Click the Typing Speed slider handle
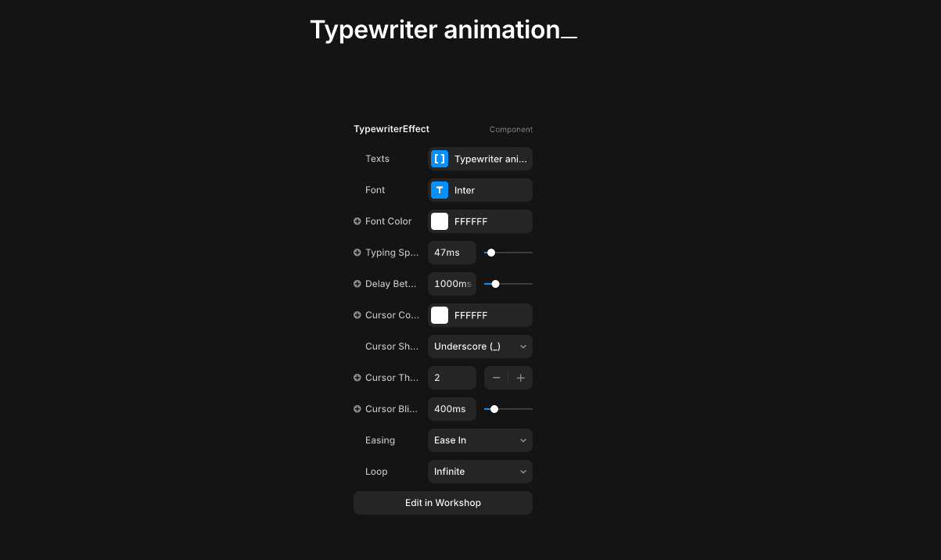This screenshot has width=941, height=560. pos(491,253)
